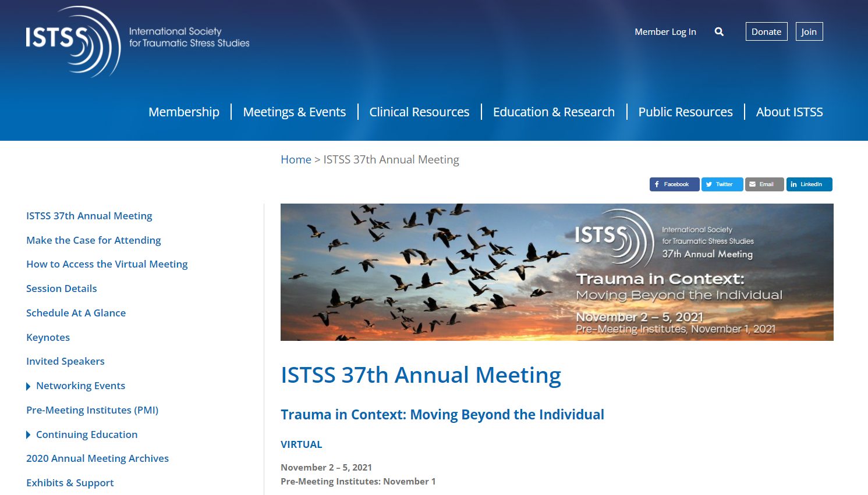Click the flying geese meeting banner image

pyautogui.click(x=557, y=272)
